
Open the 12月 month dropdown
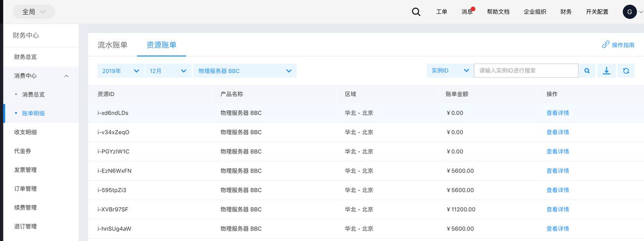(168, 71)
